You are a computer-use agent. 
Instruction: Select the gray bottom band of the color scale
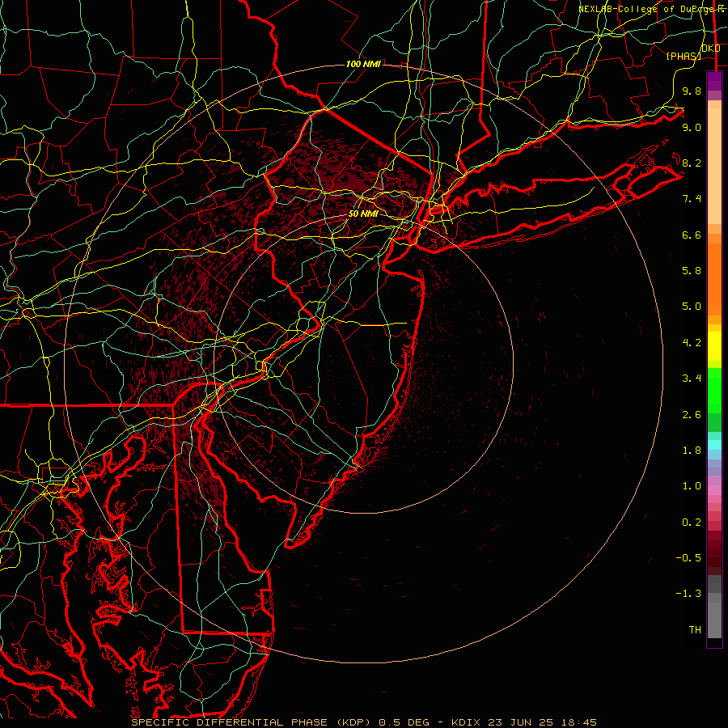(714, 620)
